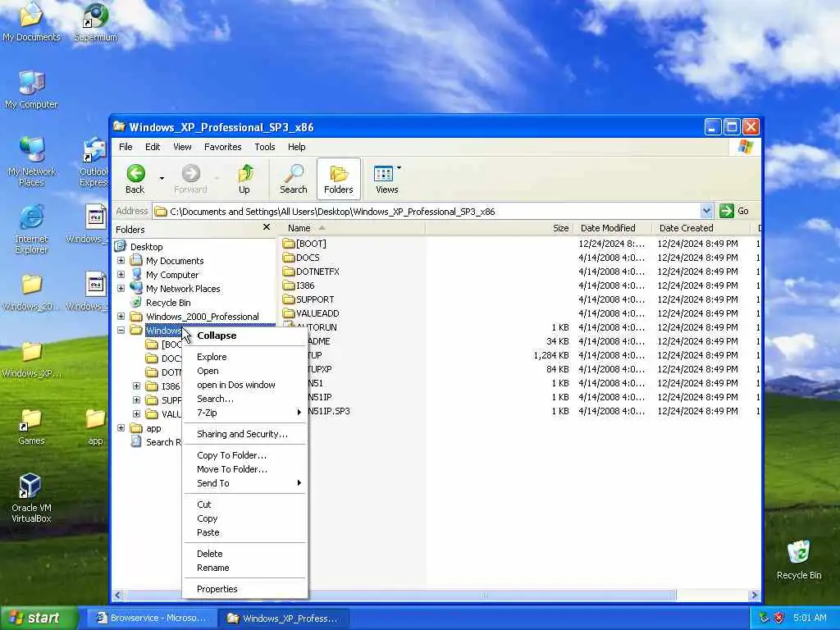The image size is (840, 630).
Task: Select 'open in Dos window' entry
Action: click(x=244, y=385)
